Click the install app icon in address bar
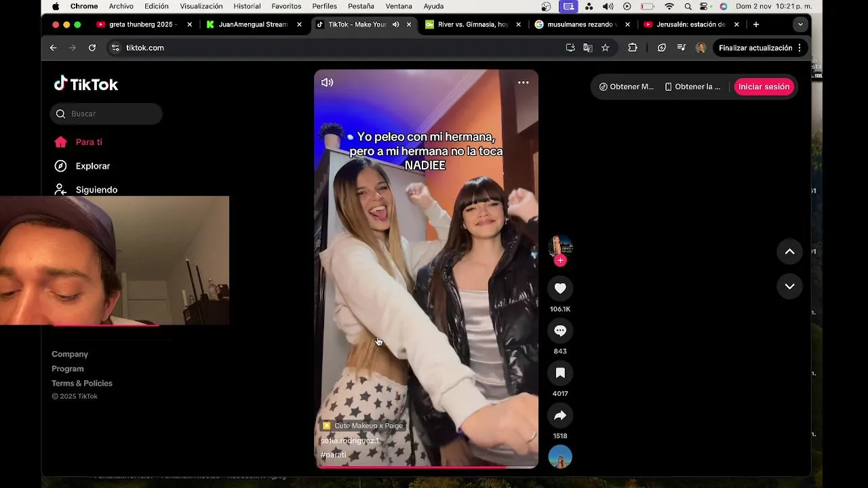868x488 pixels. 570,47
